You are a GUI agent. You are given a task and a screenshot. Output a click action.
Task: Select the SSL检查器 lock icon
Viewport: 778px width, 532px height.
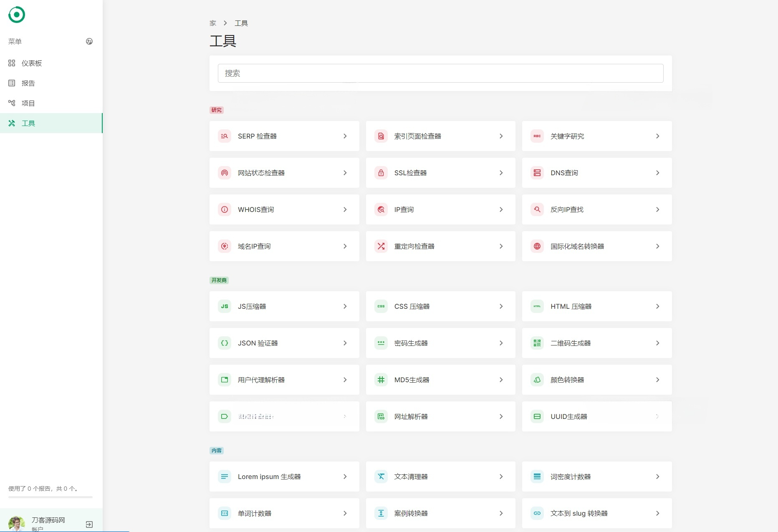click(x=381, y=173)
